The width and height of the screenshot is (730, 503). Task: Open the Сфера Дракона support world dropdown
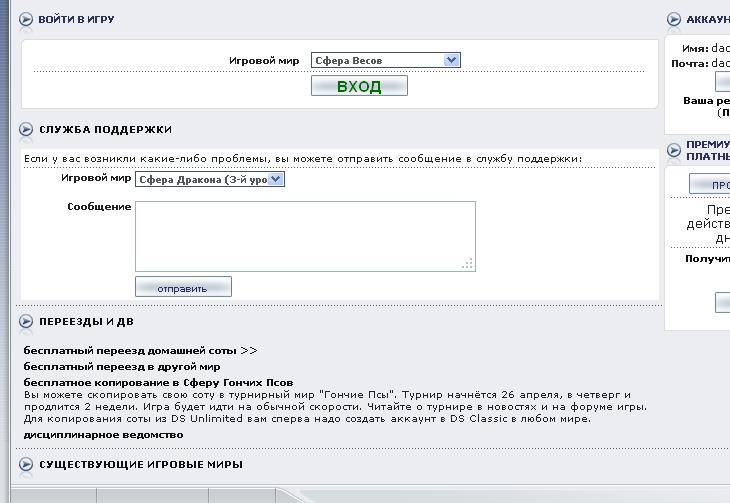(210, 179)
